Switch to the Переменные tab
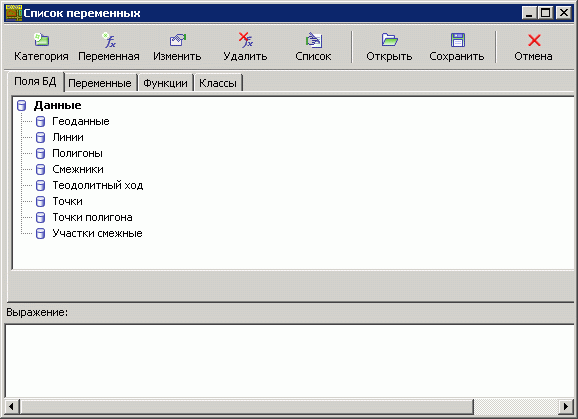Viewport: 578px width, 419px height. pos(100,83)
